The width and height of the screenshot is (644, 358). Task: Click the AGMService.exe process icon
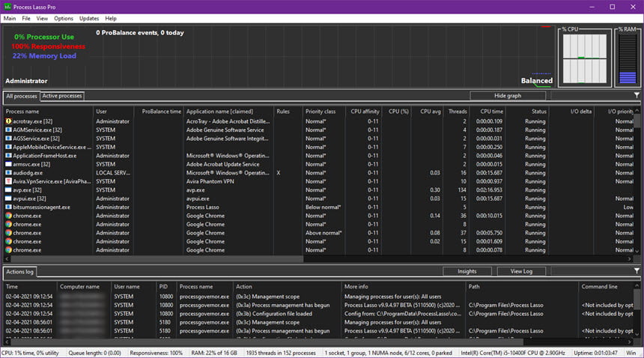tap(8, 130)
